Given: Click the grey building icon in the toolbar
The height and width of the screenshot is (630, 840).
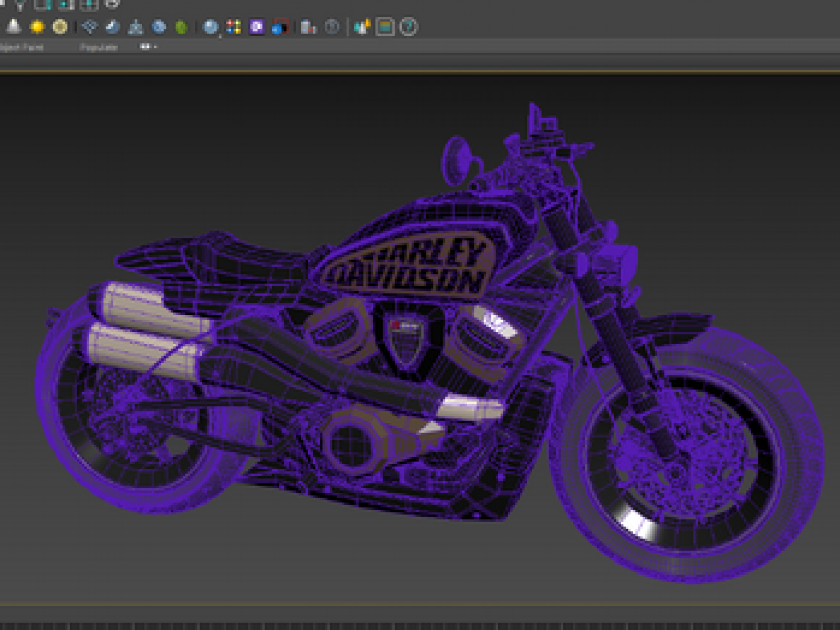Looking at the screenshot, I should pos(308,26).
